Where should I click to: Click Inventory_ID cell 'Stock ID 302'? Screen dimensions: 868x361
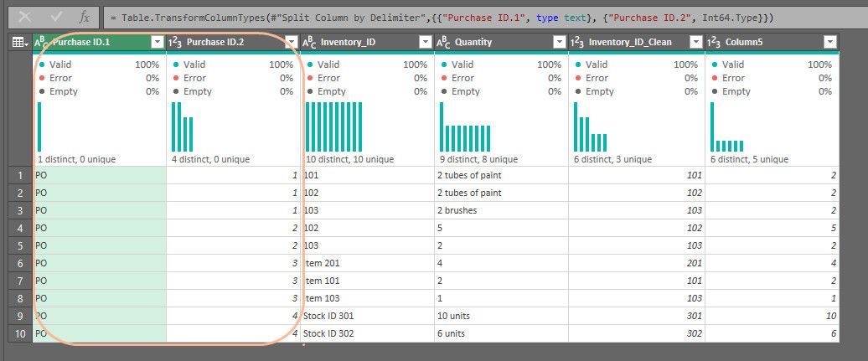pyautogui.click(x=368, y=333)
